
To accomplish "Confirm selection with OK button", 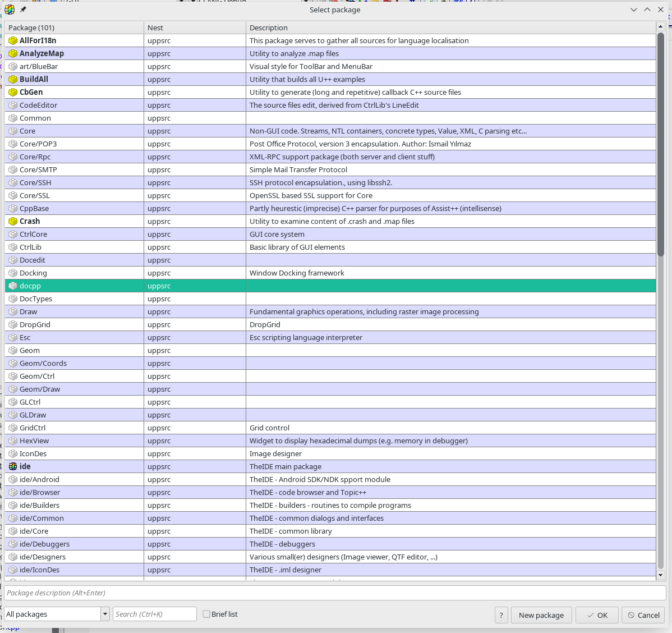I will pyautogui.click(x=597, y=615).
